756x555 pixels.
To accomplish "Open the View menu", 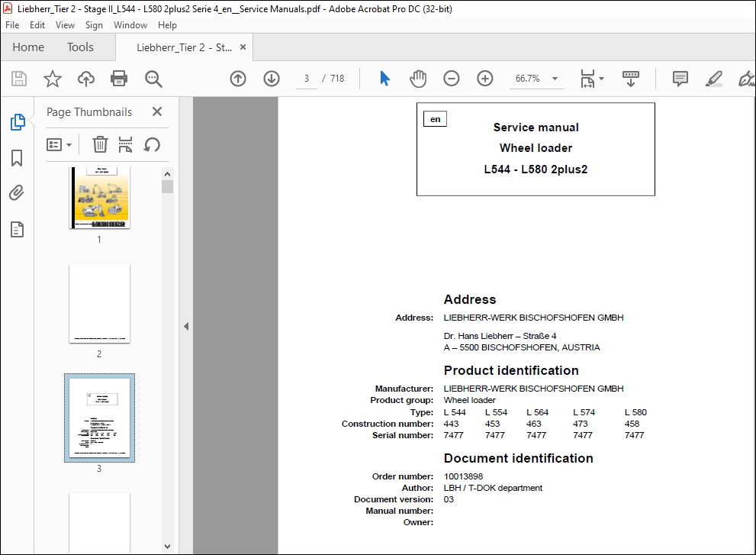I will [65, 25].
